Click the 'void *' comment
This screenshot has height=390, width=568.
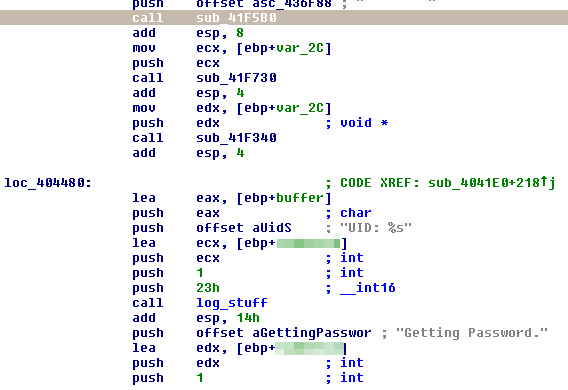tap(364, 123)
